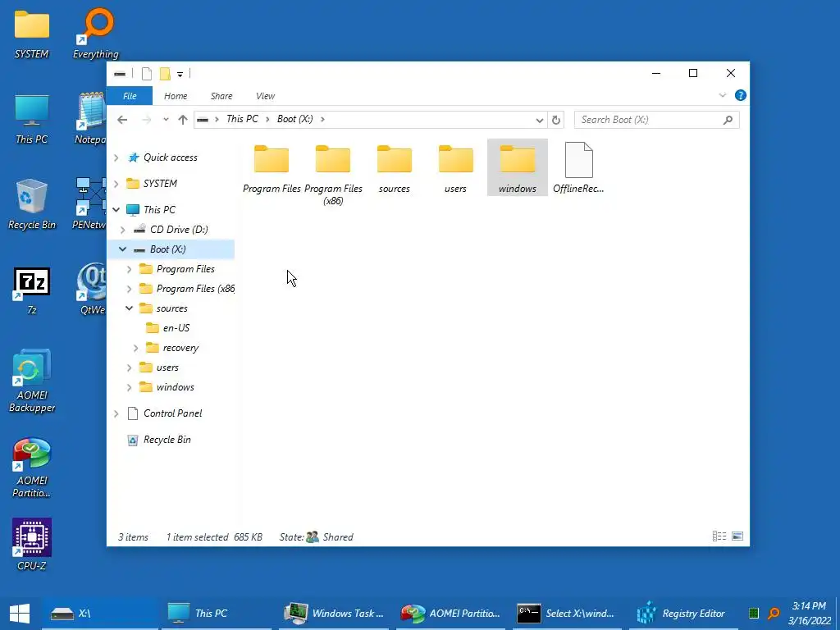Select the Program Files folder in the file pane
Viewport: 840px width, 630px height.
pos(272,168)
